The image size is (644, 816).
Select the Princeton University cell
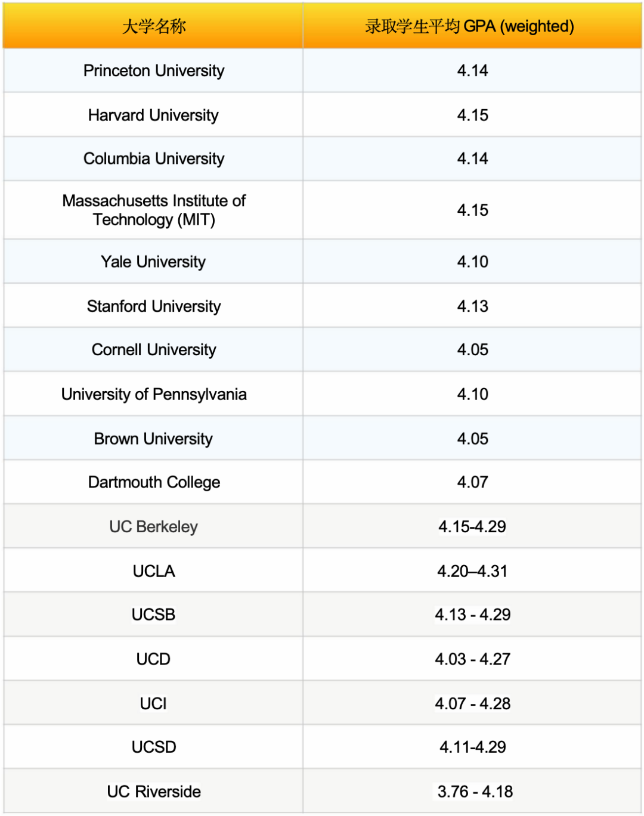(x=154, y=71)
